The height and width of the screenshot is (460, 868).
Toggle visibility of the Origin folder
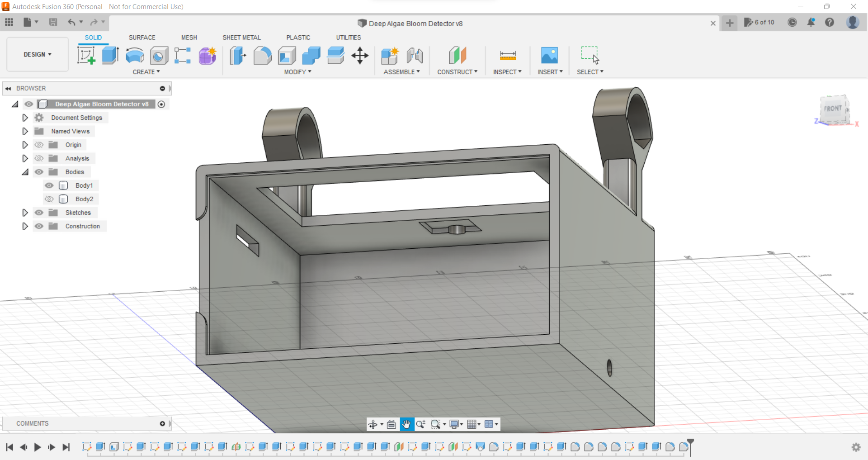39,145
